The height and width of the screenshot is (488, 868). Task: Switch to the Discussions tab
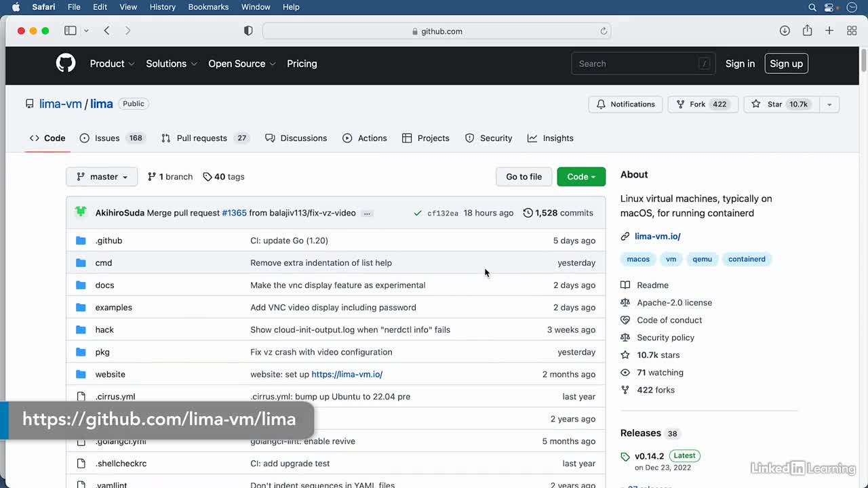(296, 138)
